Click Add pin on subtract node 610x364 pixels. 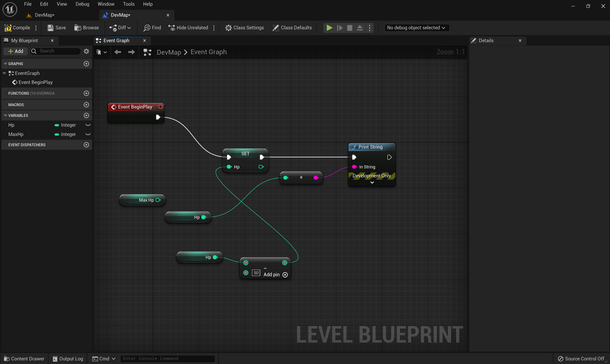(285, 275)
